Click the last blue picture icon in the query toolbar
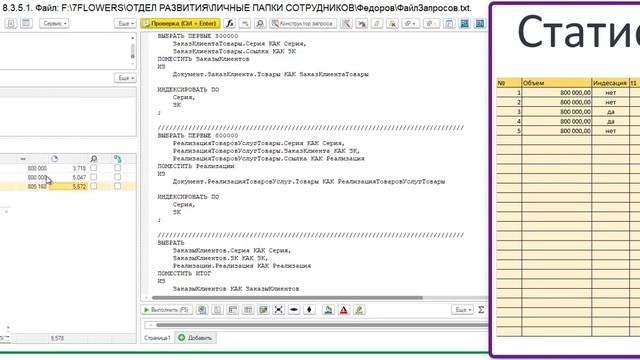The height and width of the screenshot is (360, 640). pos(480,24)
